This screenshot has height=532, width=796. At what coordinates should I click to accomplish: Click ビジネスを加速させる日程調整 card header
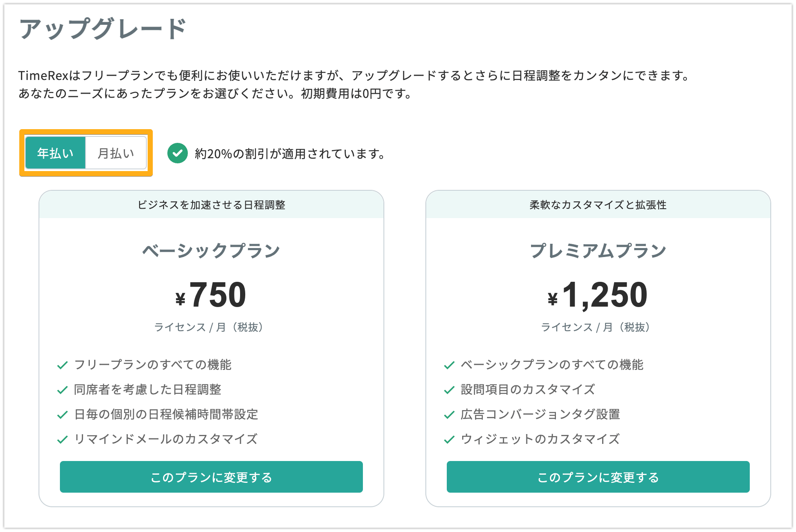(211, 204)
